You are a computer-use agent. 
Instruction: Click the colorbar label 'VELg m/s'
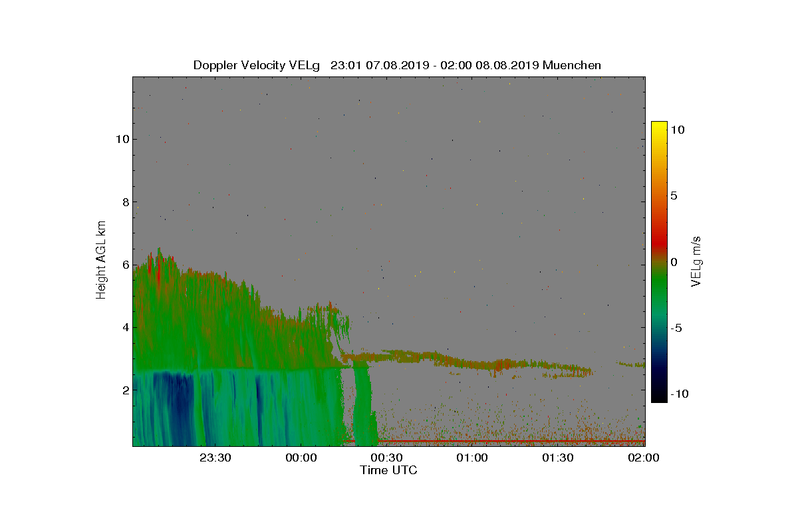696,261
